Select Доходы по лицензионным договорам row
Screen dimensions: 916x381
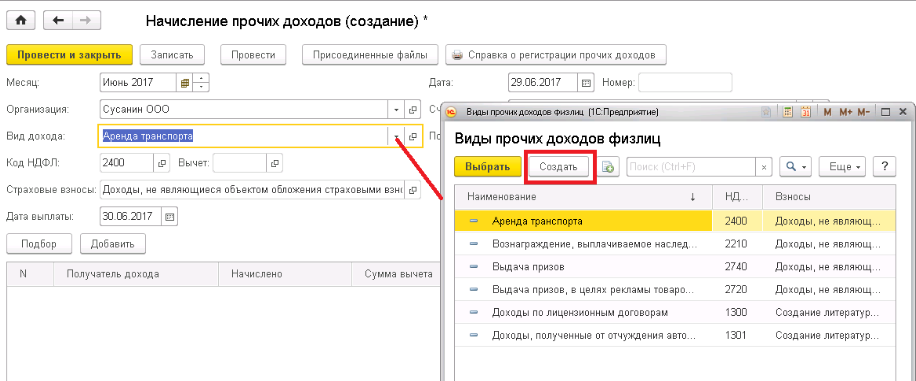coord(675,313)
